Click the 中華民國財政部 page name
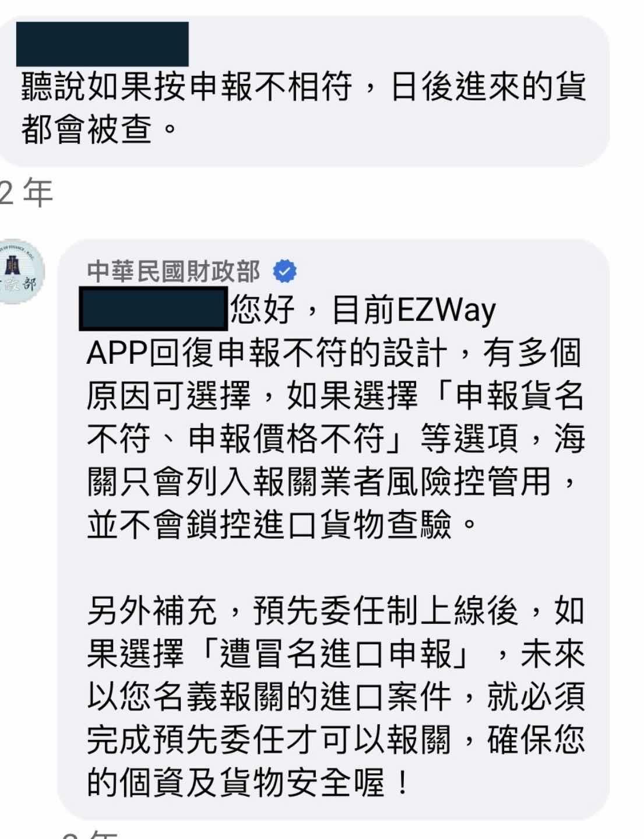 pos(174,272)
